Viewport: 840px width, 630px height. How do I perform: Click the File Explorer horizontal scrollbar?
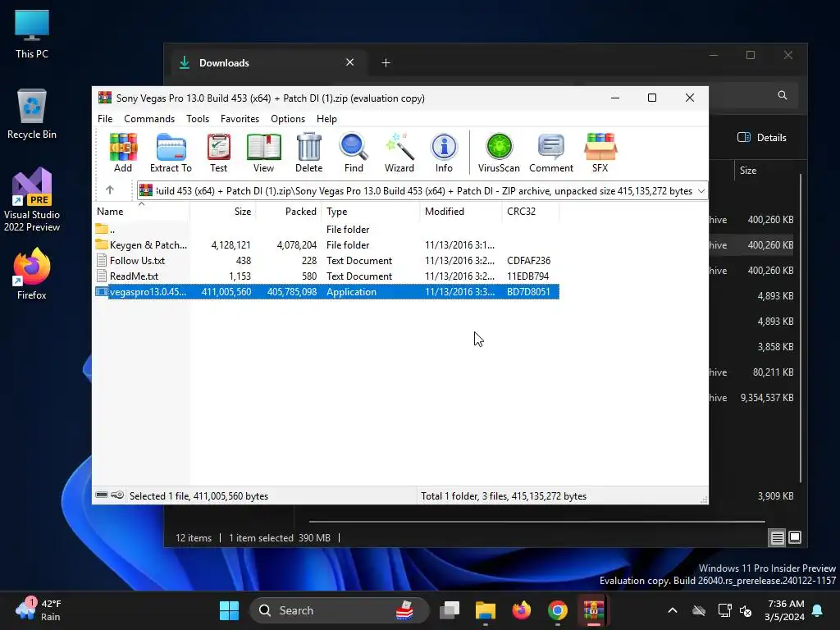point(536,521)
